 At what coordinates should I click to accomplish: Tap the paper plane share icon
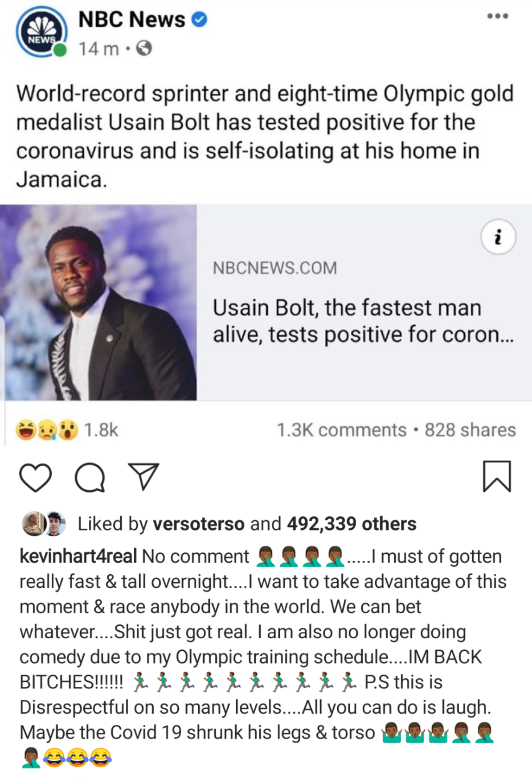143,476
